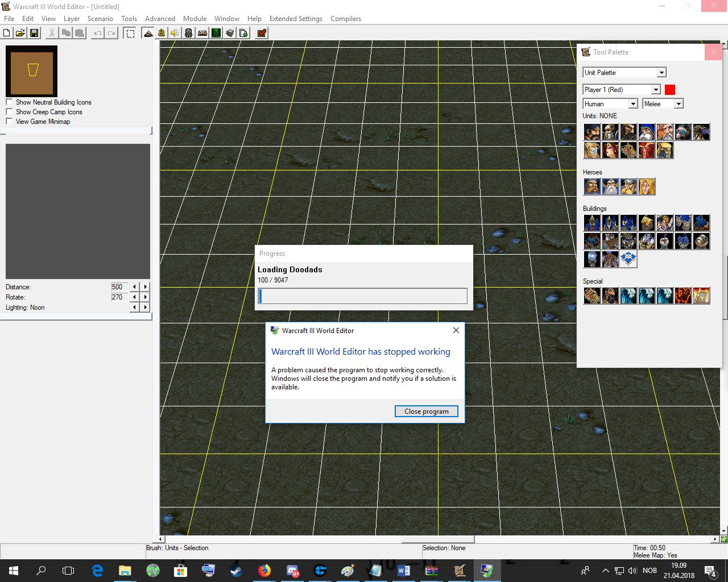Open the Windows Start menu
728x582 pixels.
click(x=14, y=571)
